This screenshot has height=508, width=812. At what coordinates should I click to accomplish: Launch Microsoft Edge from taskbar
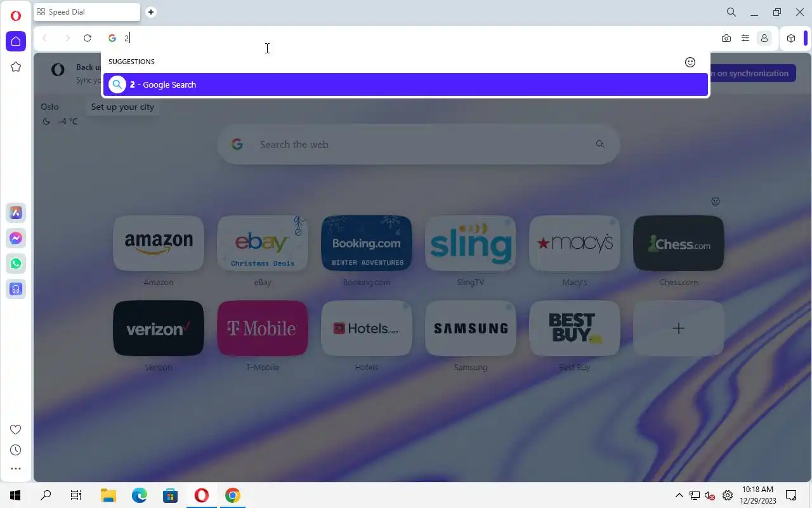pyautogui.click(x=140, y=495)
